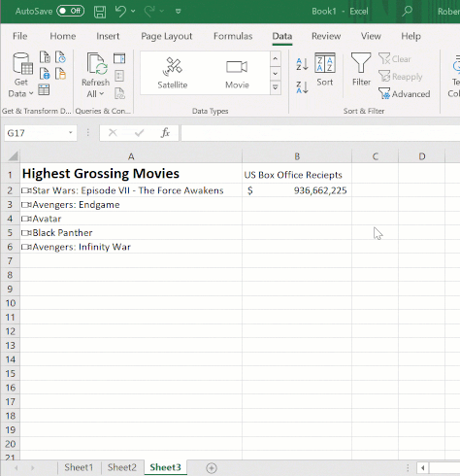This screenshot has height=476, width=460.
Task: Click From Table/Range icon
Action: click(44, 89)
